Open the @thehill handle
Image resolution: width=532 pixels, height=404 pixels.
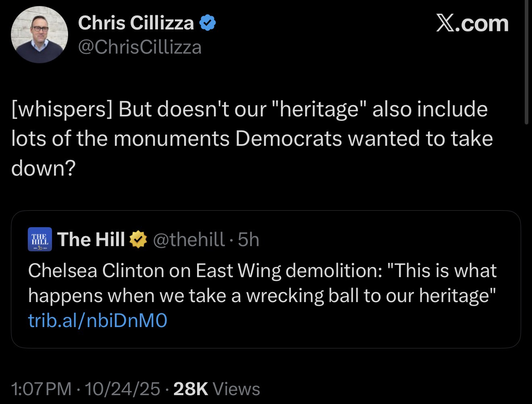pyautogui.click(x=188, y=239)
